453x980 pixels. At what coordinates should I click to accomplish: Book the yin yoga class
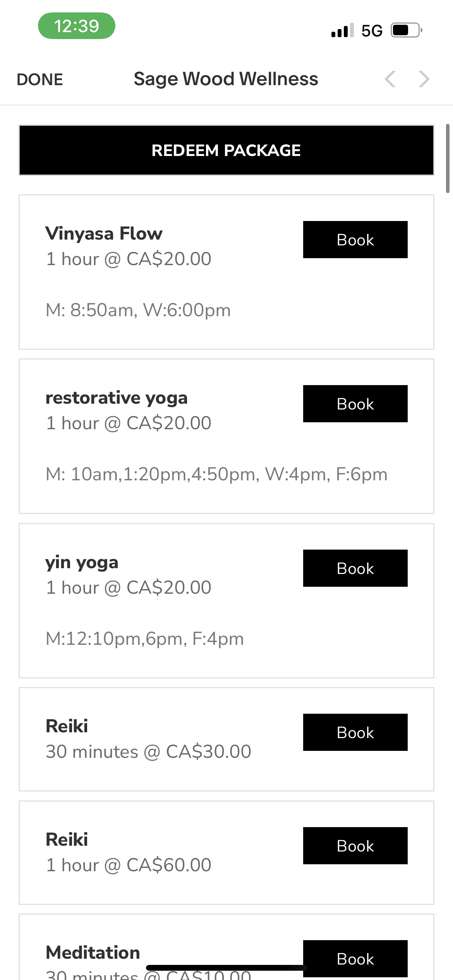pyautogui.click(x=355, y=568)
